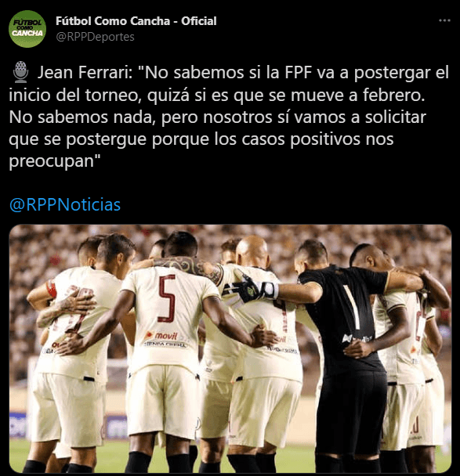Click the display name Fútbol Como Cancha - Oficial
The image size is (460, 476).
136,21
